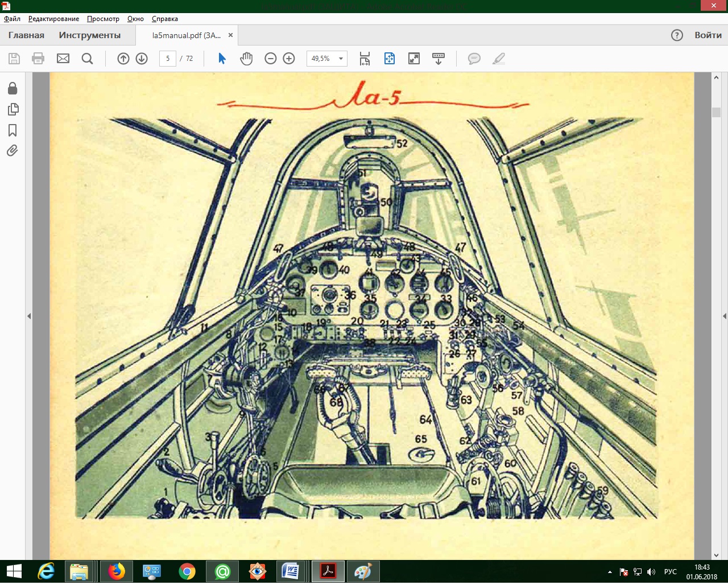Click the Войти sign-in button

708,35
